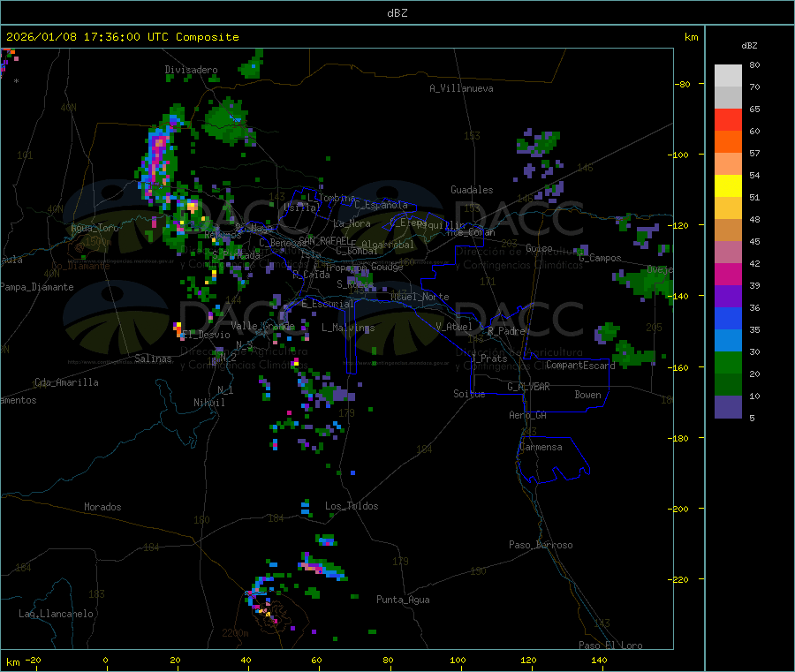This screenshot has height=672, width=795.
Task: Click the E_Escorial location label
Action: point(327,304)
